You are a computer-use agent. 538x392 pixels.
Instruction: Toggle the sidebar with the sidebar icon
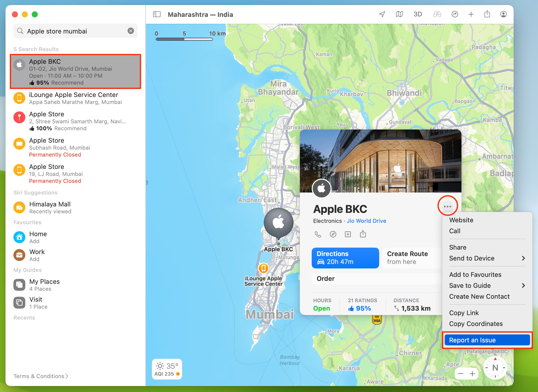click(157, 14)
